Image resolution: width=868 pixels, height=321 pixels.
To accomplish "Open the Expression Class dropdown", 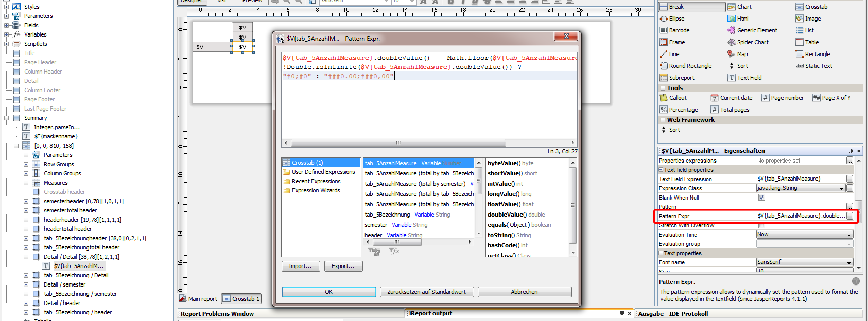I will 842,189.
